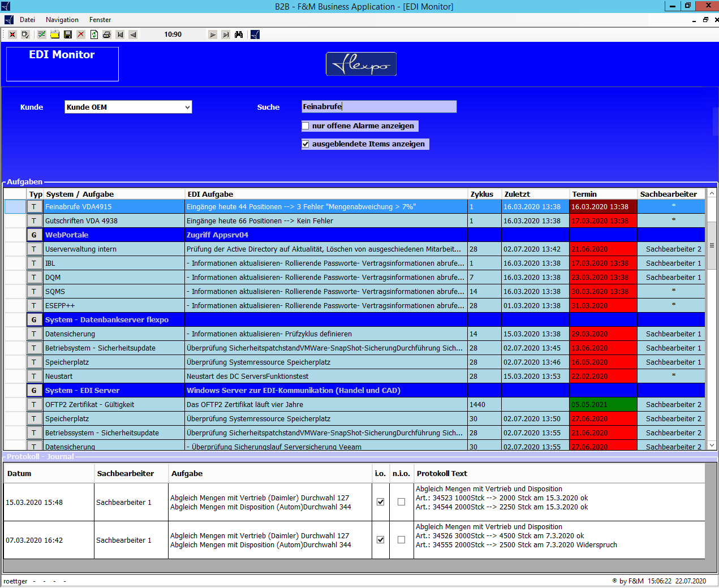Enable 'nur offene Alarme anzeigen' checkbox
This screenshot has width=719, height=588.
pyautogui.click(x=305, y=126)
